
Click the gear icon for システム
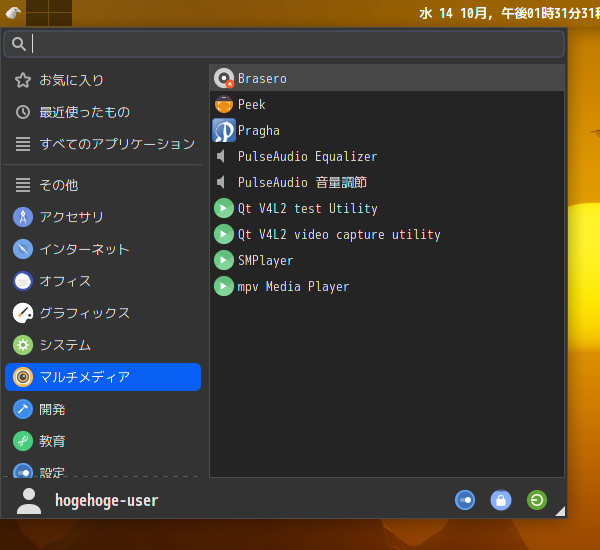coord(23,345)
